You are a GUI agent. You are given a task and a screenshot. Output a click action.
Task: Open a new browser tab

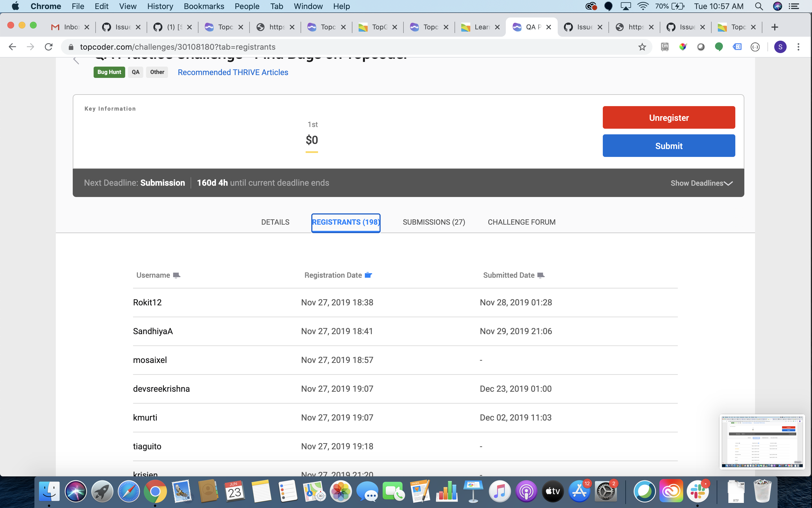coord(775,27)
